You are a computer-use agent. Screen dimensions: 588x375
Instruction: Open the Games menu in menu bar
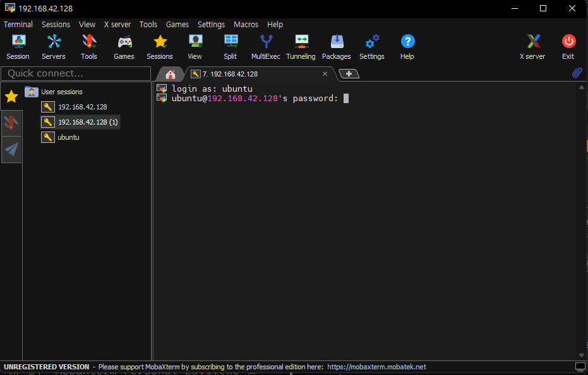177,25
